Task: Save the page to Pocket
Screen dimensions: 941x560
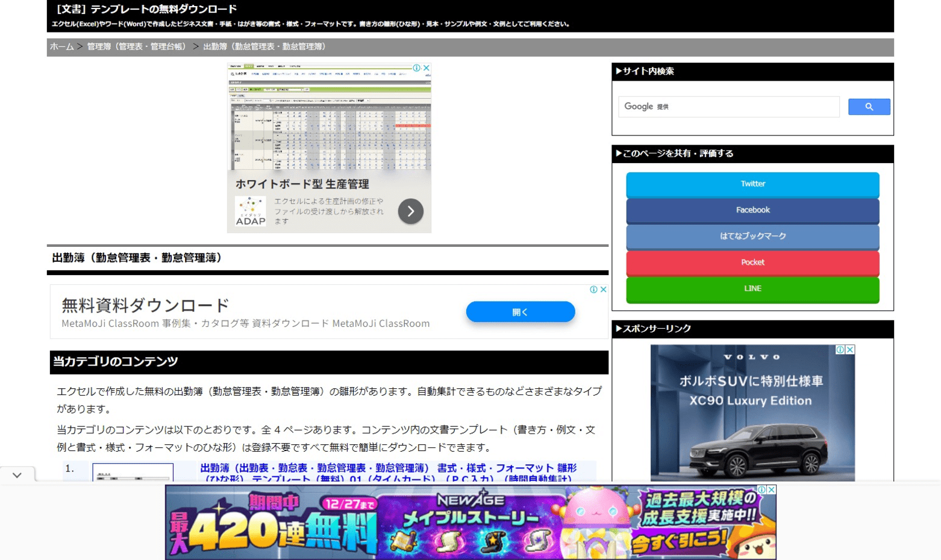Action: (x=752, y=262)
